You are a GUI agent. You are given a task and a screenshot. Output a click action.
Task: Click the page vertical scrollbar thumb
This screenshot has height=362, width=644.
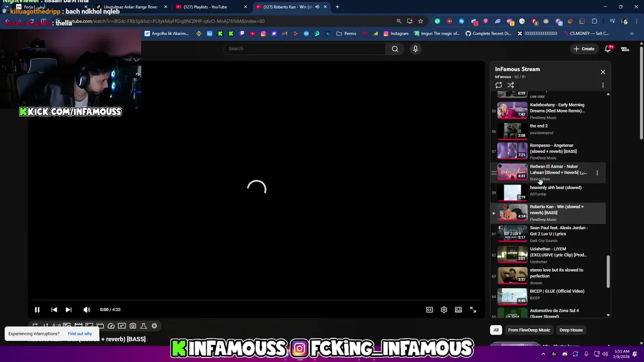pos(641,93)
